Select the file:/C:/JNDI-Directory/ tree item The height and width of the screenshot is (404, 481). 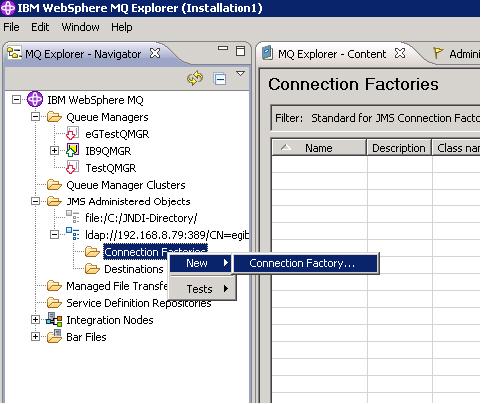(141, 218)
